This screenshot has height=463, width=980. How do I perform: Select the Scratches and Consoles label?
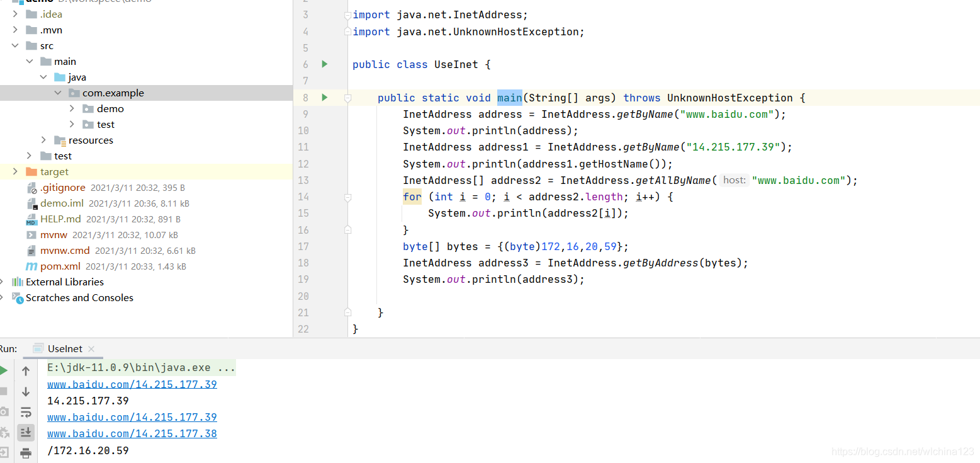pos(79,297)
